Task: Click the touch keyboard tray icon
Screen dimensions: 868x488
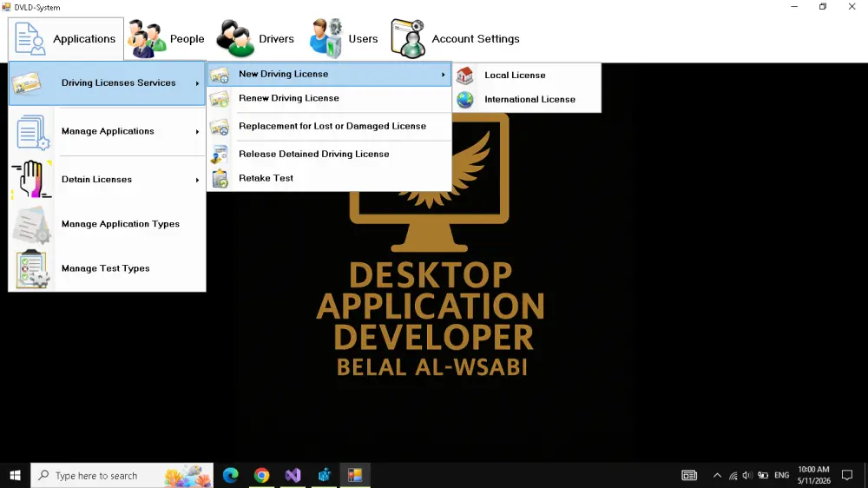Action: point(689,475)
